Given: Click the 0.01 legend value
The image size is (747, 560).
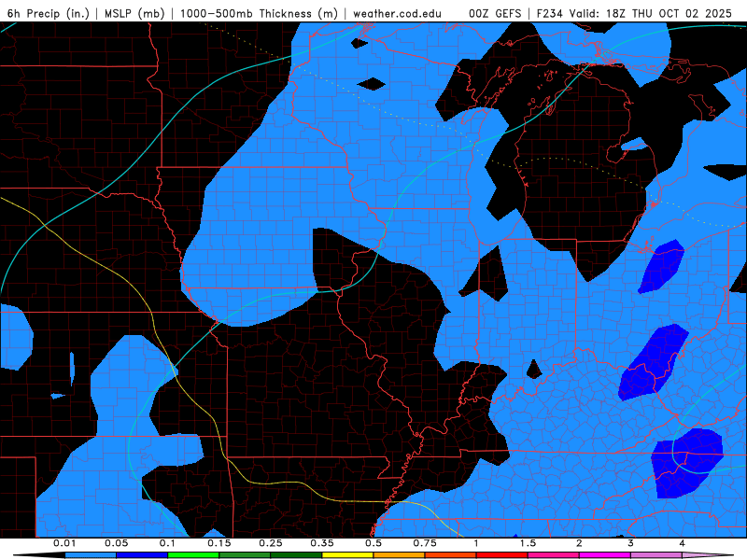Looking at the screenshot, I should (64, 543).
